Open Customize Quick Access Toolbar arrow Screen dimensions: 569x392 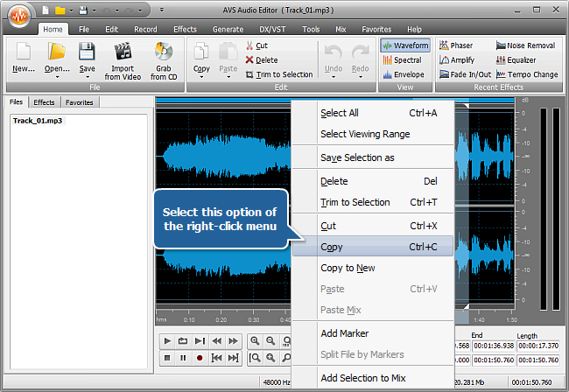tap(161, 10)
